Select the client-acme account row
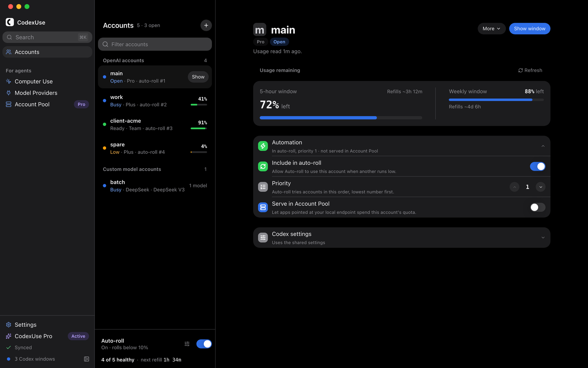588x368 pixels. pos(155,125)
